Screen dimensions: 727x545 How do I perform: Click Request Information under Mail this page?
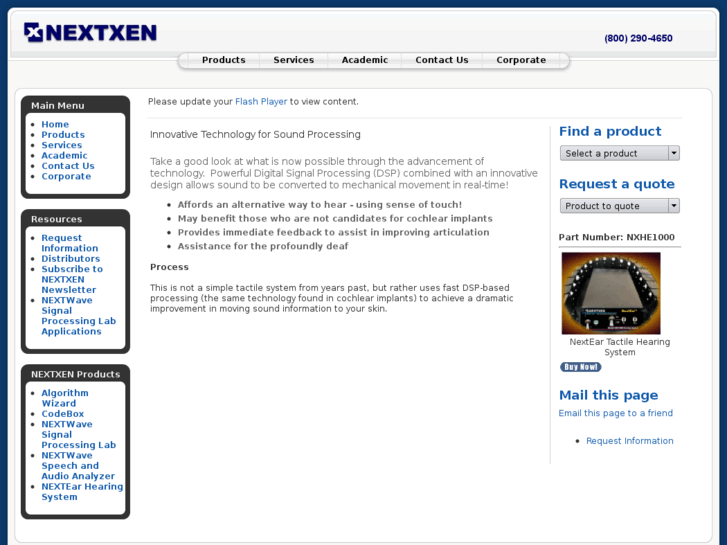(630, 441)
